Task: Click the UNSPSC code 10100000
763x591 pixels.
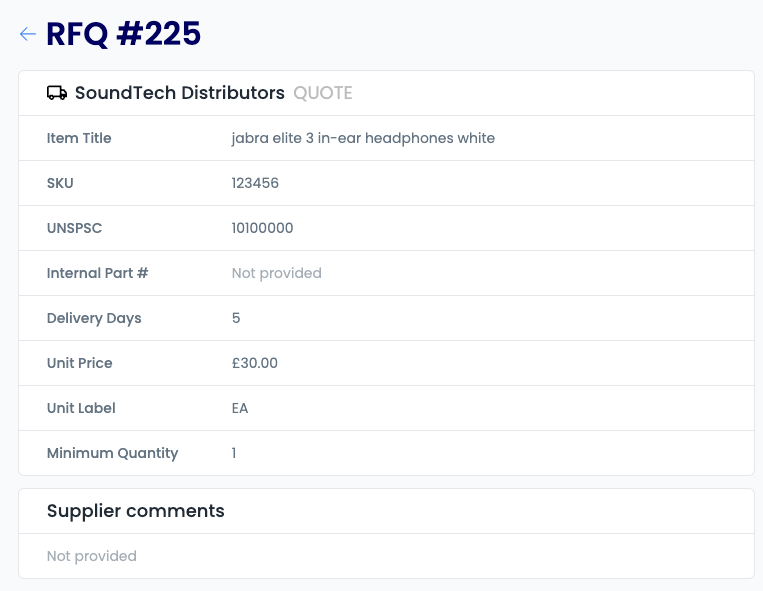Action: [262, 228]
